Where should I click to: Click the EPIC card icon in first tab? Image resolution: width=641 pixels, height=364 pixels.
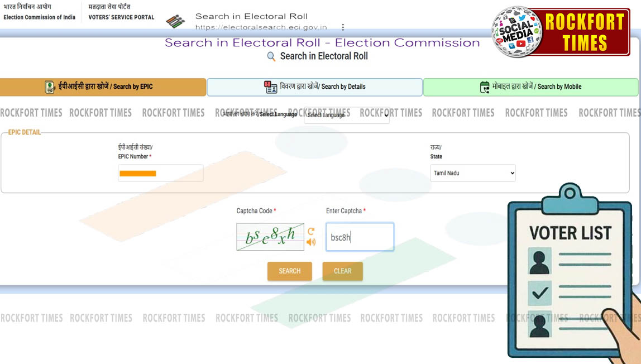50,87
